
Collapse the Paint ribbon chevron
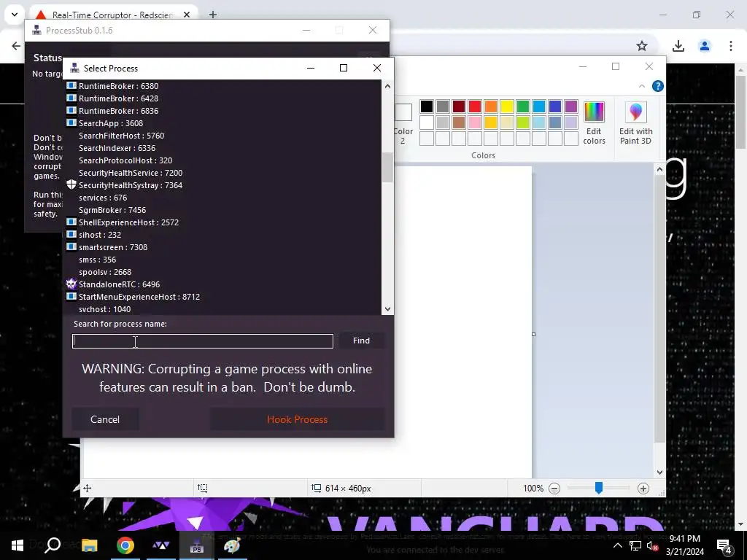click(x=642, y=86)
